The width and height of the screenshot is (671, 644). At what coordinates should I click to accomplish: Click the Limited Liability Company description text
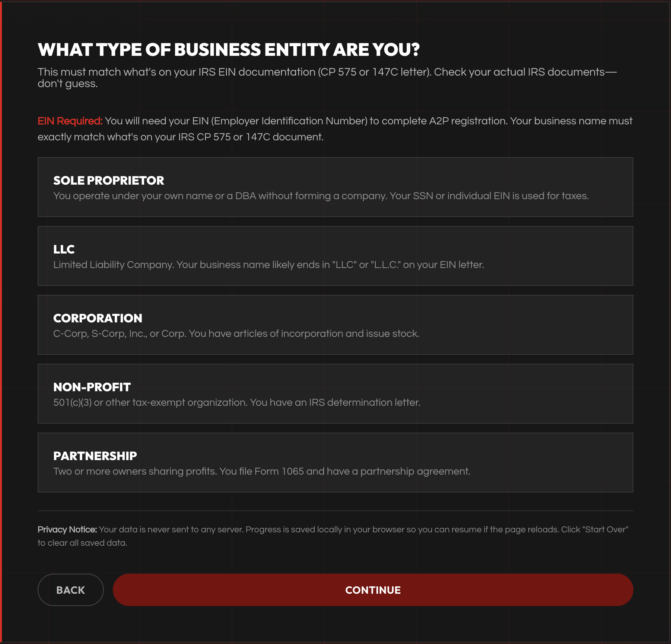pos(268,265)
